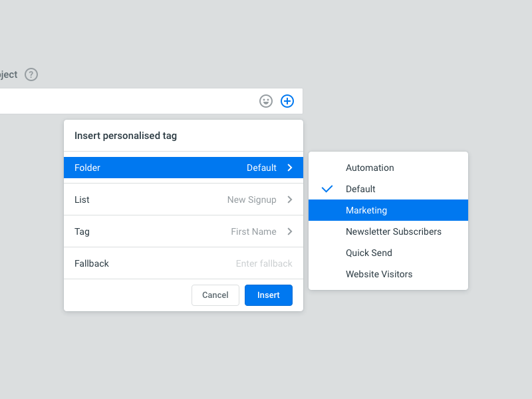Click the question mark help icon
The image size is (532, 399).
click(31, 74)
